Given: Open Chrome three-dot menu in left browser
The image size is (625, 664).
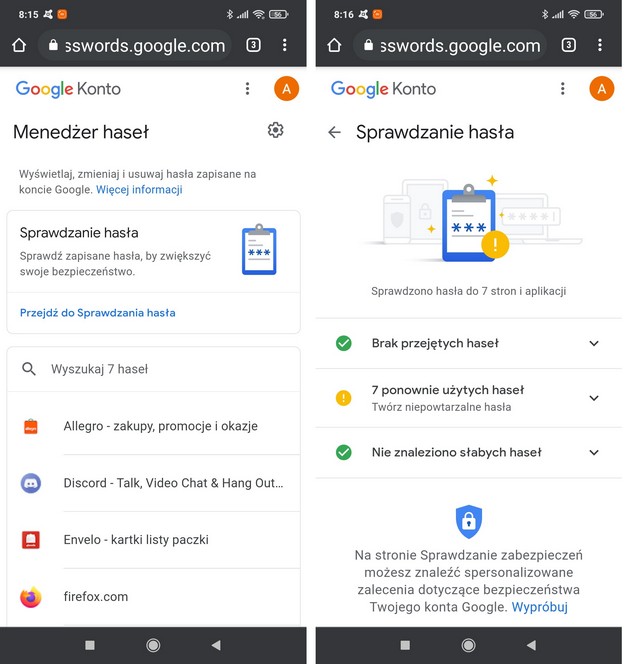Looking at the screenshot, I should [285, 45].
